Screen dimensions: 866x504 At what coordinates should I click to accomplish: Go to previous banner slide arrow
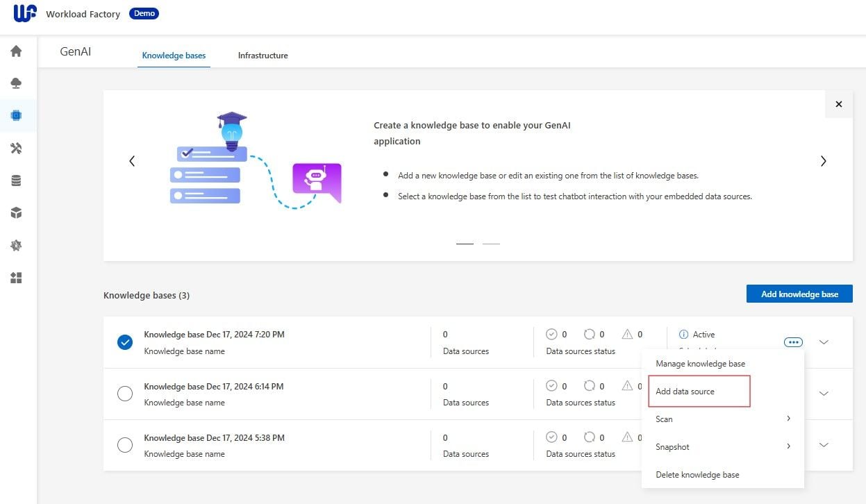coord(132,161)
